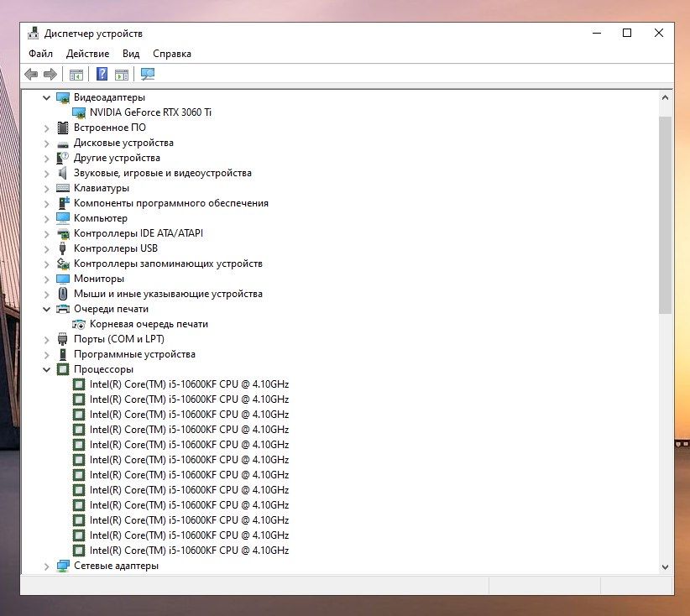This screenshot has height=616, width=690.
Task: Expand the Компьютер category
Action: click(47, 219)
